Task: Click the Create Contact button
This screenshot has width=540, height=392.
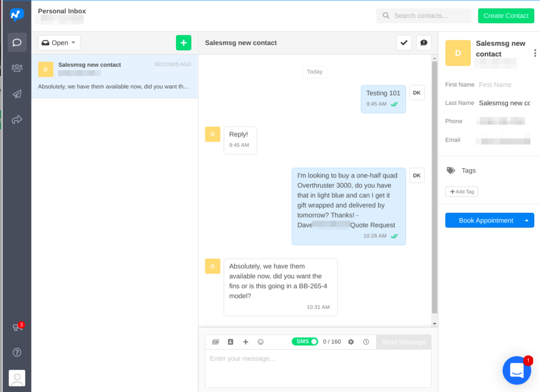Action: [x=506, y=16]
